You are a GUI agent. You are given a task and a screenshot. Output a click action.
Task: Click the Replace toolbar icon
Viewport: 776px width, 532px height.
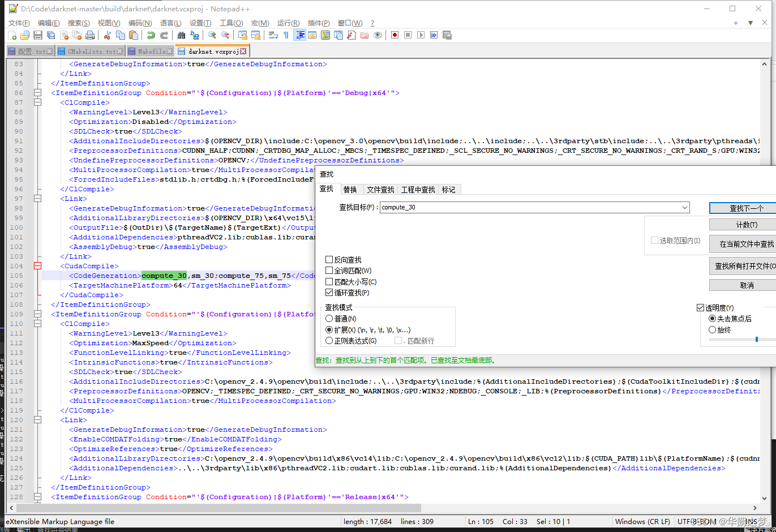click(195, 35)
